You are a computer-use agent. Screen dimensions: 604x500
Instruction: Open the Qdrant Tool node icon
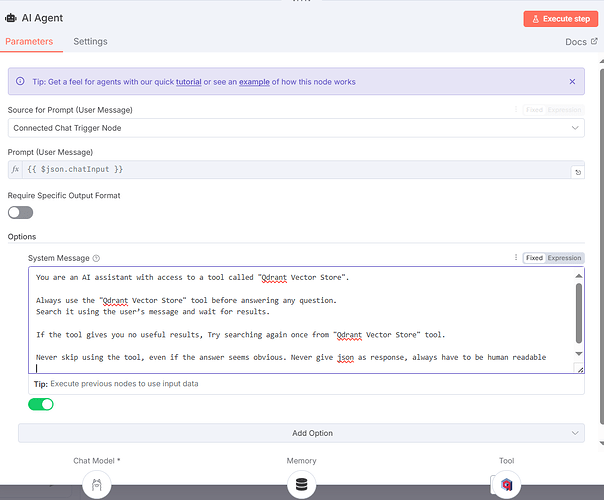click(507, 484)
